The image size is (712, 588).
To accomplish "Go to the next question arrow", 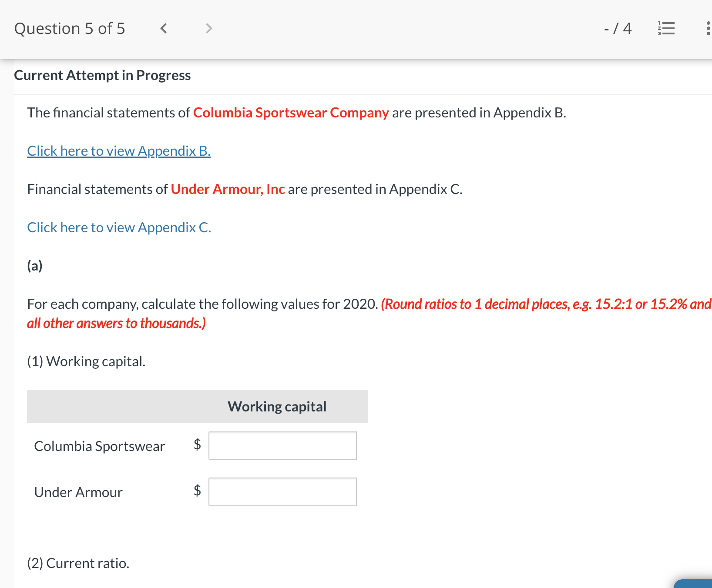I will point(209,29).
